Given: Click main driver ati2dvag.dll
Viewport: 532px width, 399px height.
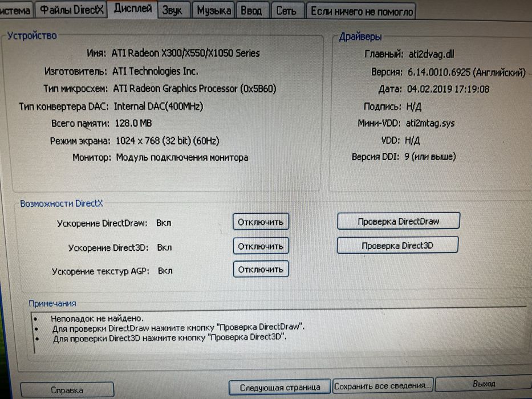Looking at the screenshot, I should [x=431, y=54].
